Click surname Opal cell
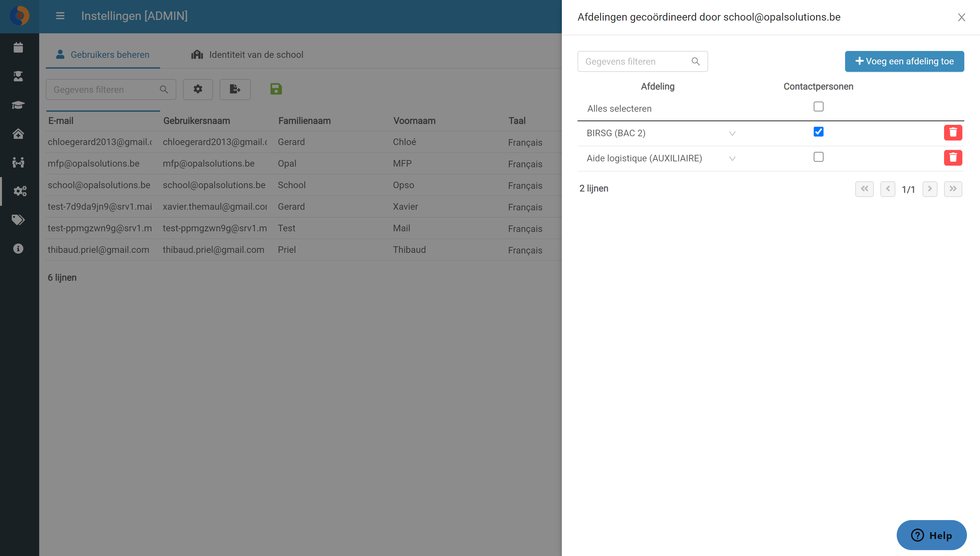The width and height of the screenshot is (980, 556). [x=287, y=163]
